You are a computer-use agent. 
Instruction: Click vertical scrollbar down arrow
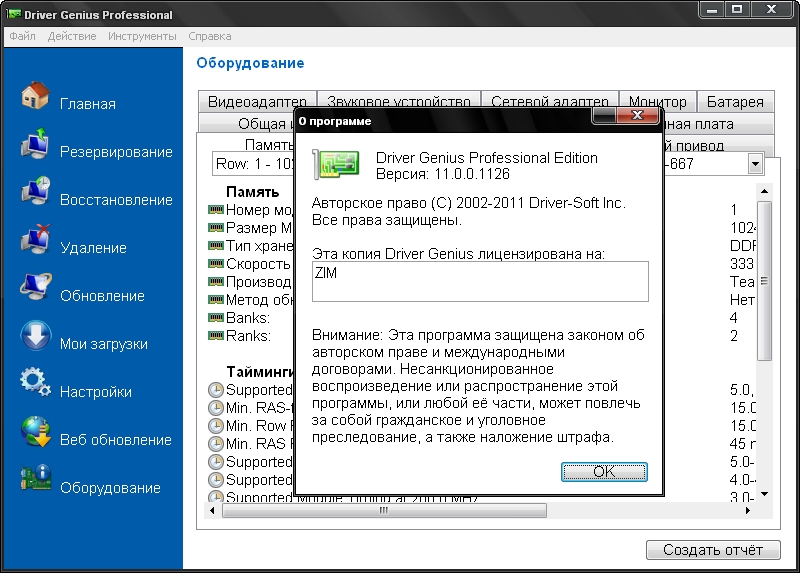764,494
